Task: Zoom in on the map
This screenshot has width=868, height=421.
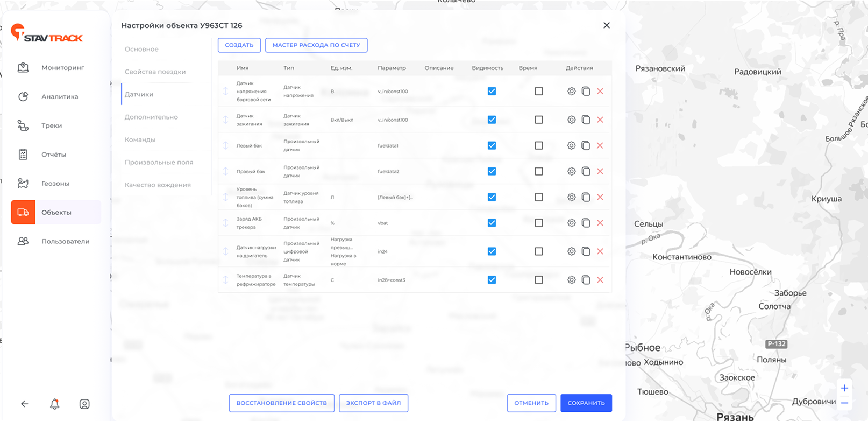Action: pos(844,388)
